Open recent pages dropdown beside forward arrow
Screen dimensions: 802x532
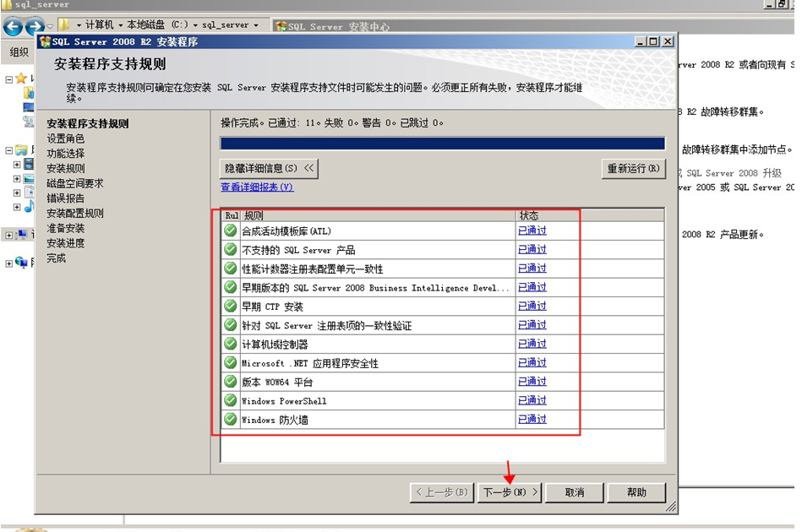tap(50, 26)
